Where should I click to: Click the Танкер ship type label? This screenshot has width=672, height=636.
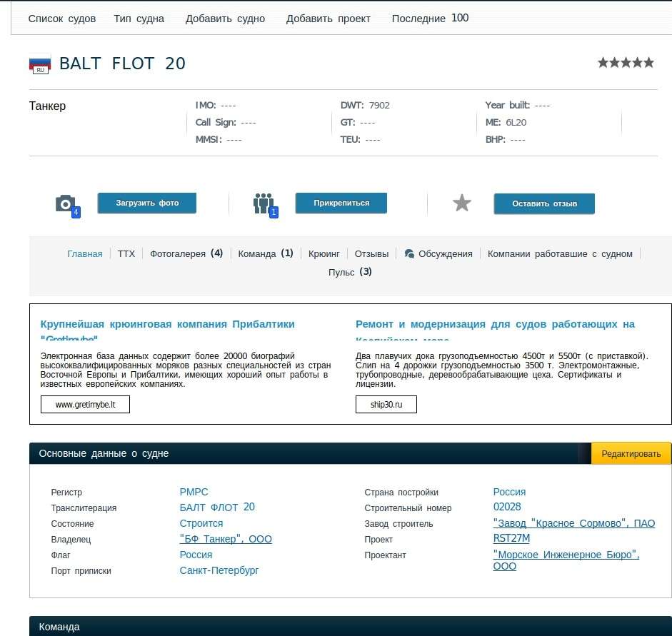[x=48, y=106]
